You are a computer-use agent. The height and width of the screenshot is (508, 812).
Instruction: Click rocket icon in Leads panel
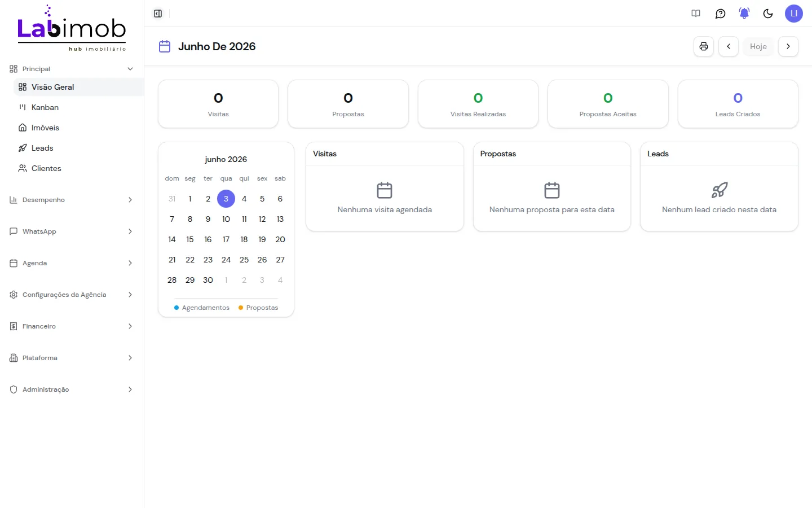(720, 190)
